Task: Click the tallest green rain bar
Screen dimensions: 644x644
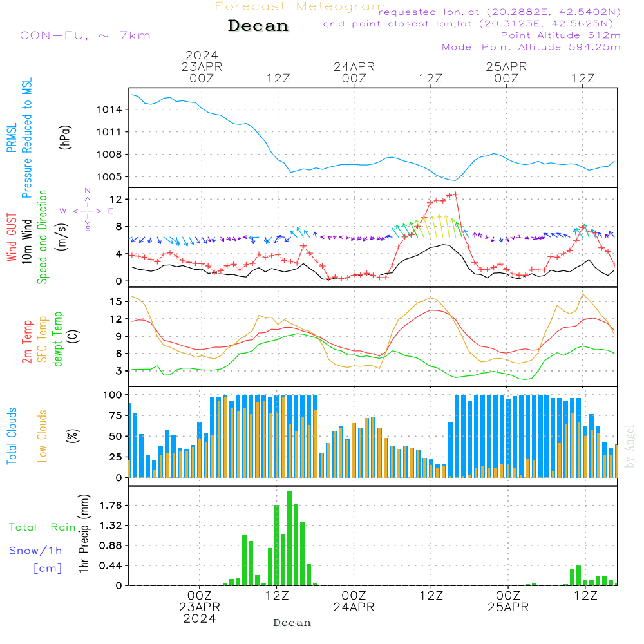Action: pyautogui.click(x=290, y=538)
